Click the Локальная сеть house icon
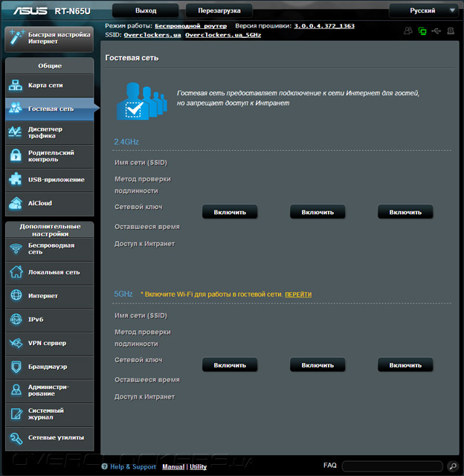This screenshot has width=464, height=476. tap(16, 271)
